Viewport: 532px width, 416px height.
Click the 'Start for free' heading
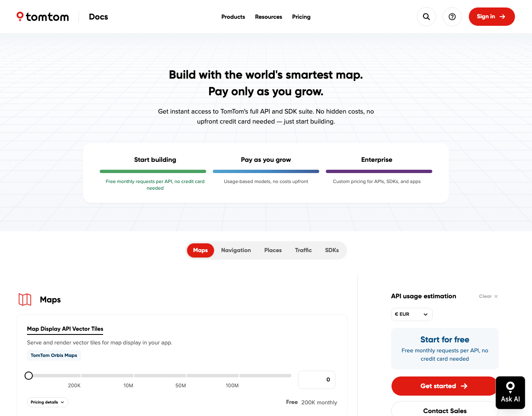[445, 340]
